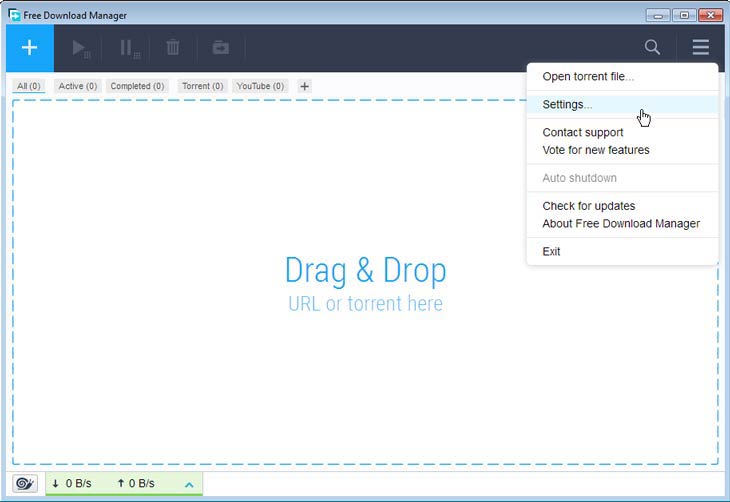Click the Free Download Manager title bar icon
This screenshot has height=502, width=730.
tap(14, 15)
